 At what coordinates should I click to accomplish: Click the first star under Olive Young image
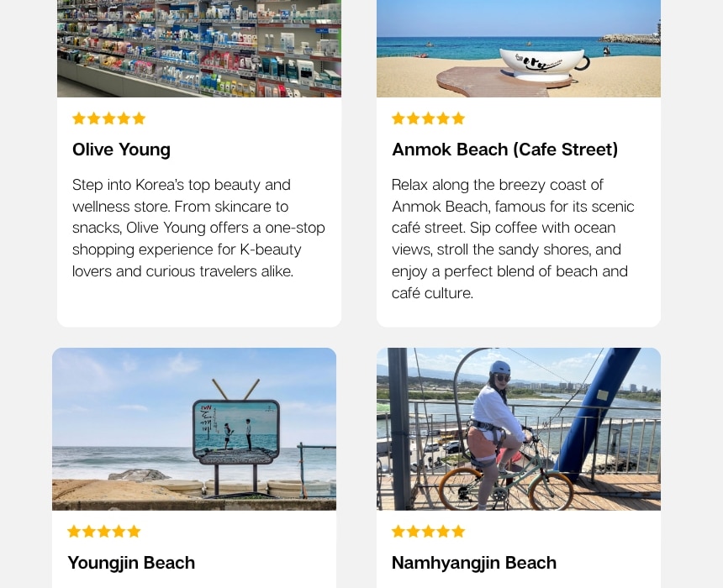click(79, 118)
